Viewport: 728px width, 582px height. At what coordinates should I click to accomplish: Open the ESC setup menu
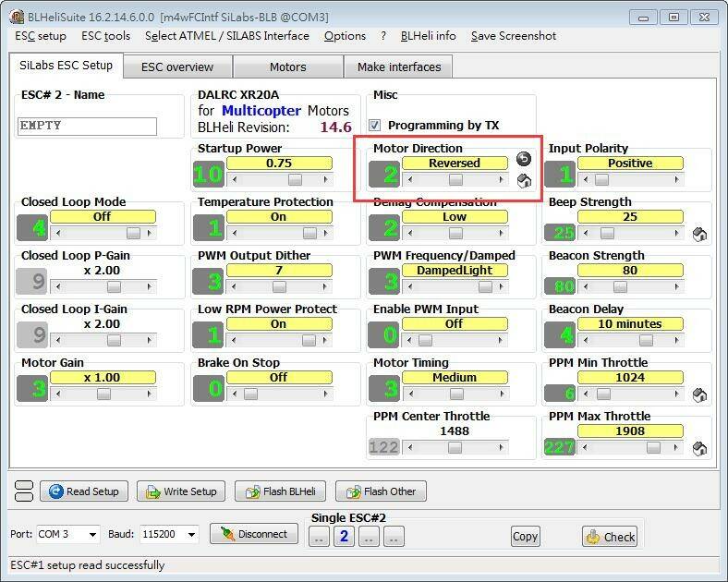pos(41,36)
